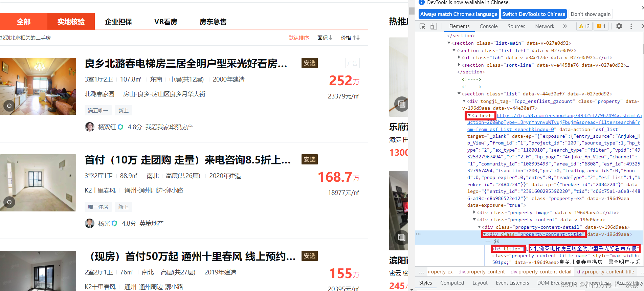Sort listings by 价格
The width and height of the screenshot is (644, 291).
pyautogui.click(x=350, y=38)
